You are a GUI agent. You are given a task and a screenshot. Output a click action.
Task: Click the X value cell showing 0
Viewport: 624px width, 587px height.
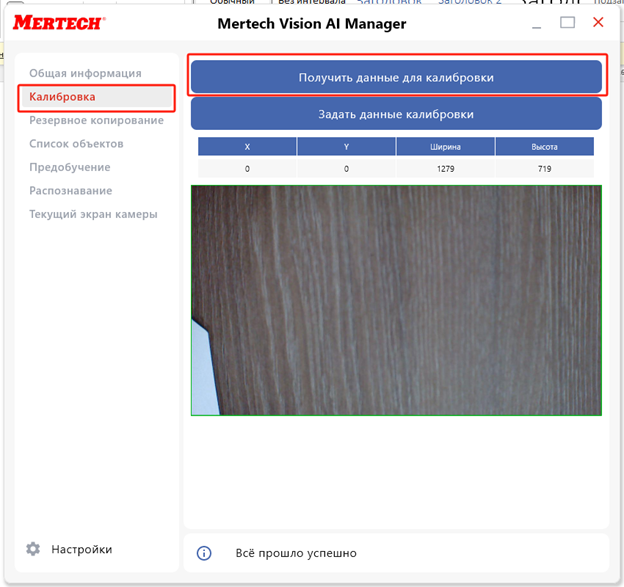247,168
